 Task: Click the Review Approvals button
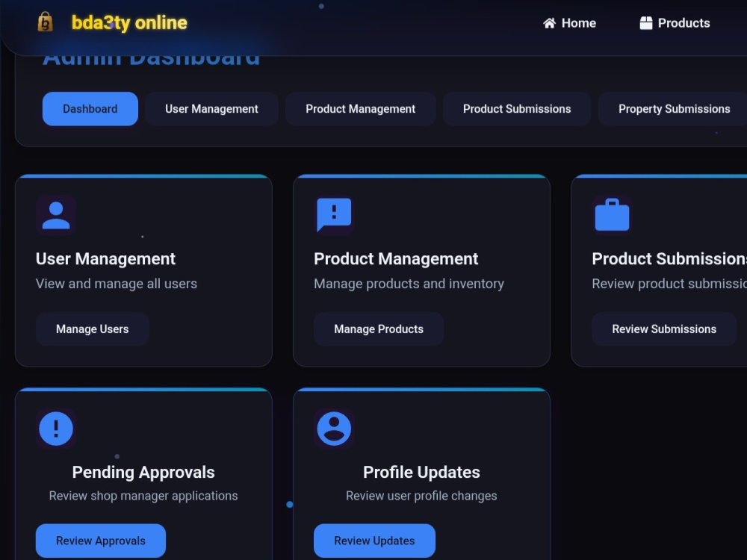(101, 541)
